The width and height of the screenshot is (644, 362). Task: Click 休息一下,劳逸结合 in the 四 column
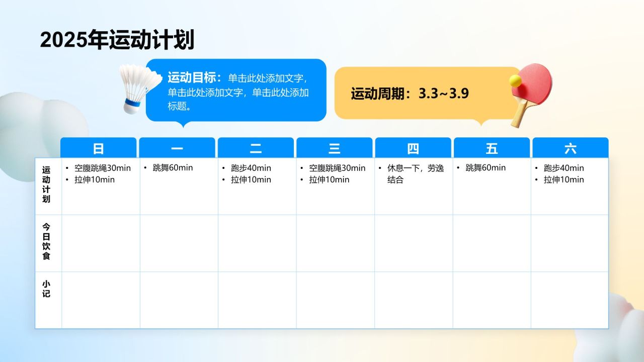tap(416, 174)
